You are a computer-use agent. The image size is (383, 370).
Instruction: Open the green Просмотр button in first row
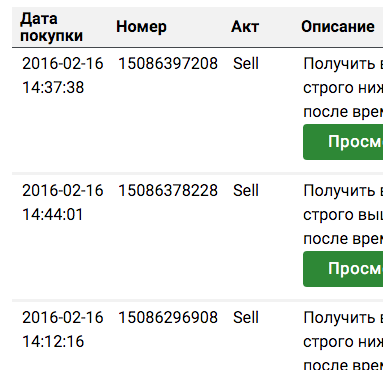(x=343, y=142)
